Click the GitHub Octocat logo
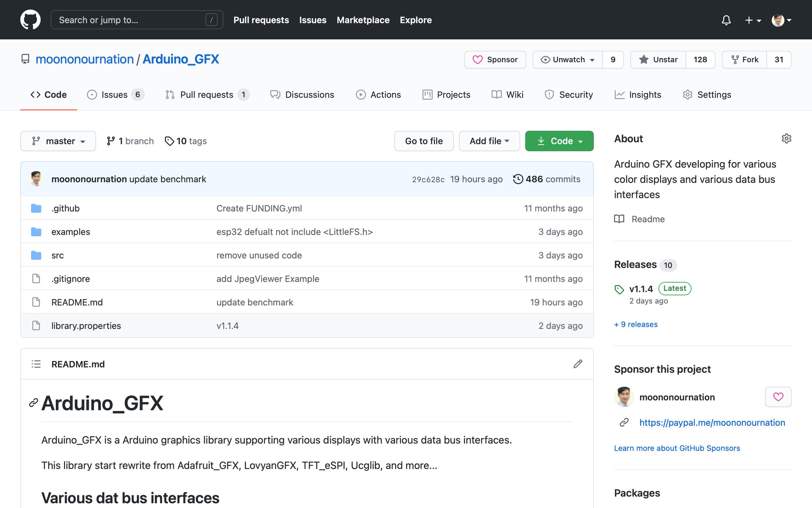Viewport: 812px width, 508px height. point(30,20)
